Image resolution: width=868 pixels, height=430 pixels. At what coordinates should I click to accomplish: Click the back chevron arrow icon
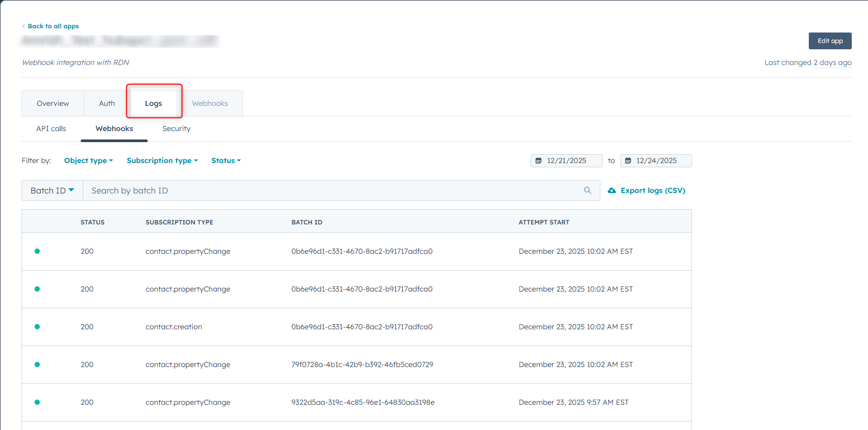click(24, 26)
